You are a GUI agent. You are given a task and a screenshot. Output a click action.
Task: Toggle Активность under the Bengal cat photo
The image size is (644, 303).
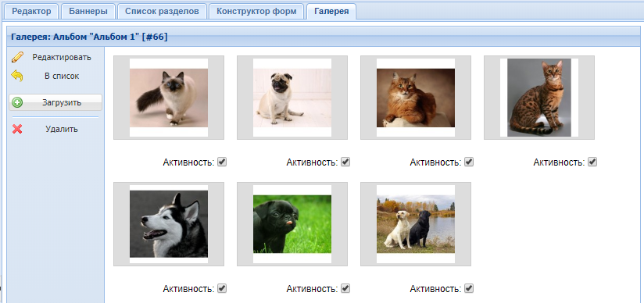click(x=592, y=162)
